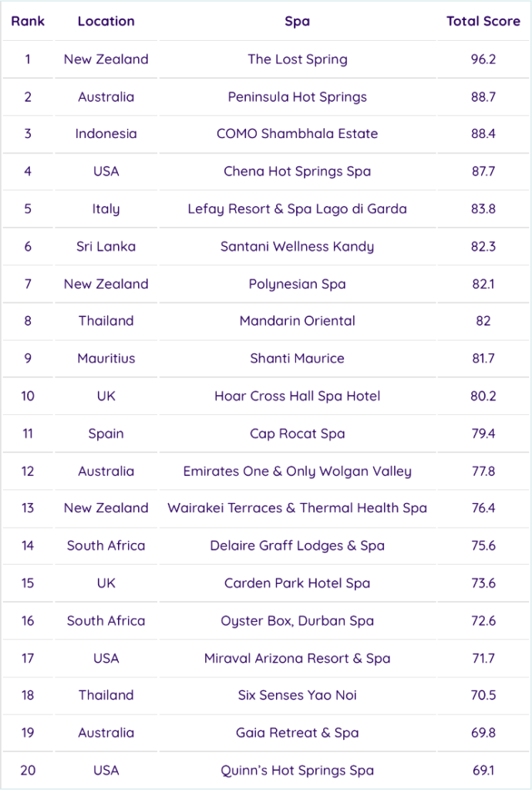Click the Location column header

point(106,22)
